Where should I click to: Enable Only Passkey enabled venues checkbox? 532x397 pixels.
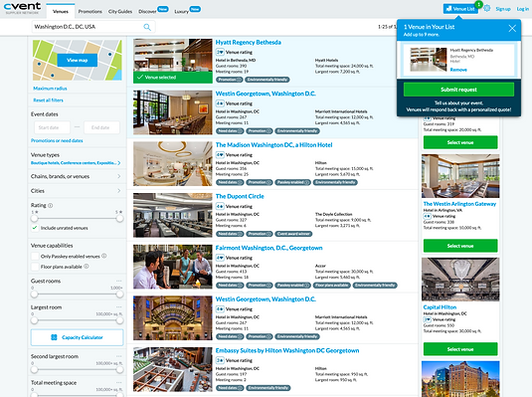coord(35,256)
